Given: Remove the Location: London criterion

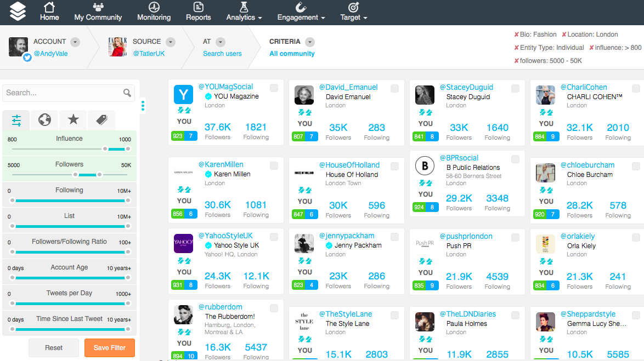Looking at the screenshot, I should [564, 35].
